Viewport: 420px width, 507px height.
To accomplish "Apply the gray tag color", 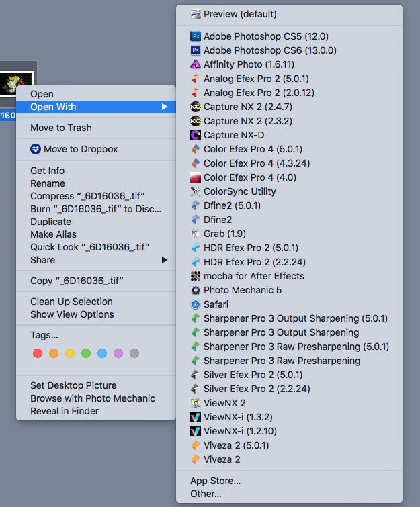I will pos(134,353).
